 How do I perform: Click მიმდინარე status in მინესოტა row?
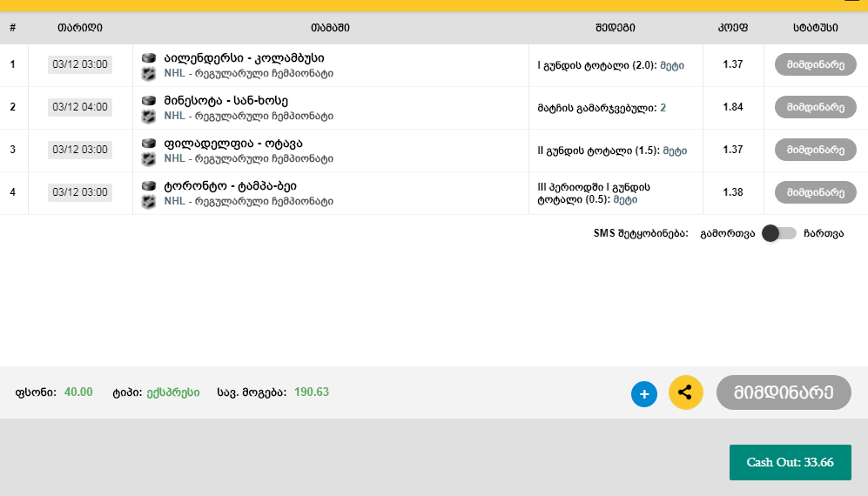pos(816,107)
